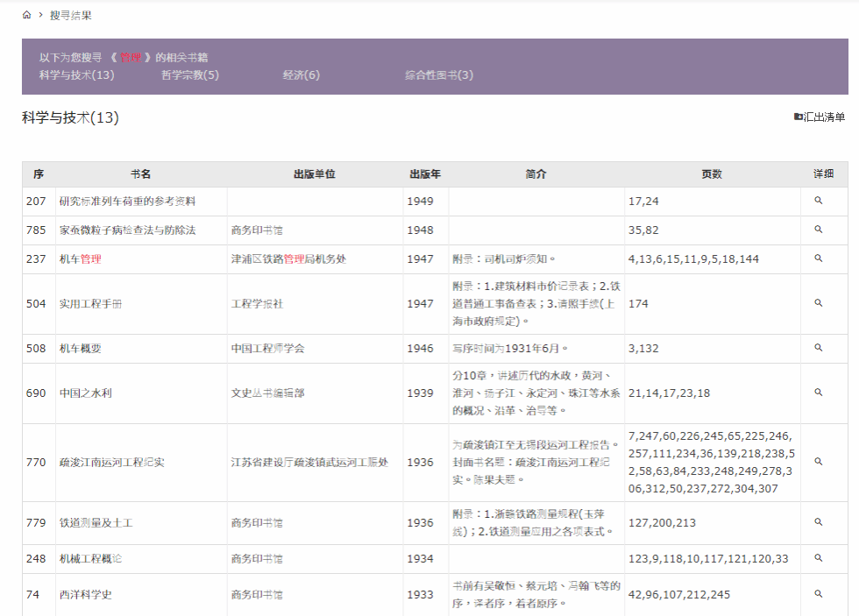
Task: Open details magnifier for 家蚕微粒子病检查法与防除法 row
Action: (818, 230)
